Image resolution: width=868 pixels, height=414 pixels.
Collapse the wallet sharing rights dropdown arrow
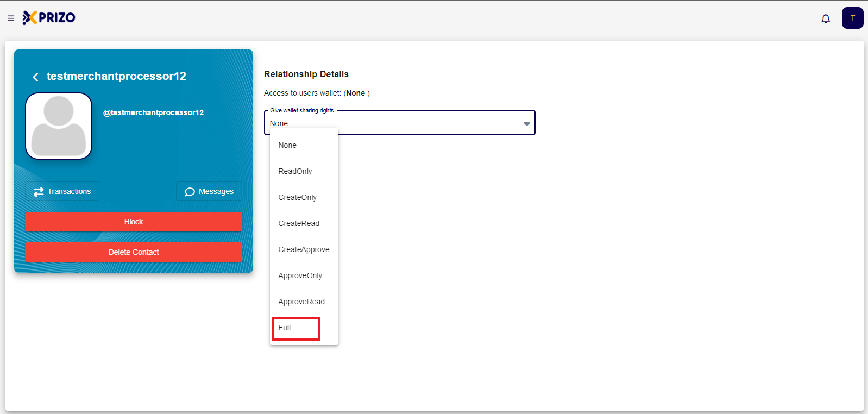[526, 124]
